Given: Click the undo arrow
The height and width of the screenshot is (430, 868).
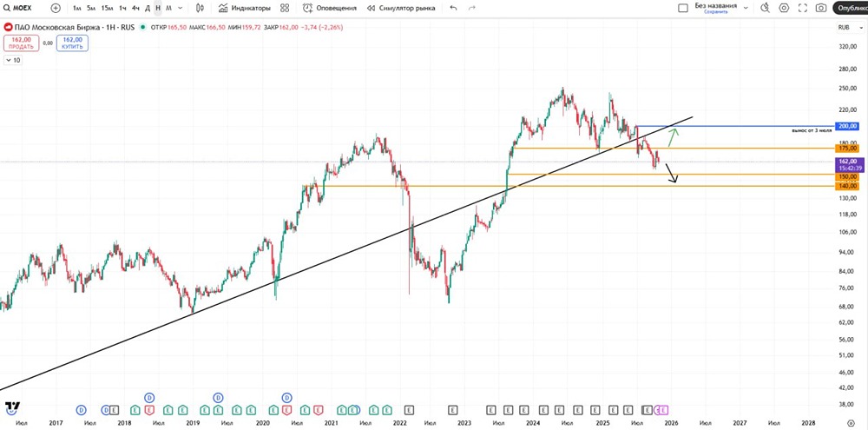Looking at the screenshot, I should (453, 9).
